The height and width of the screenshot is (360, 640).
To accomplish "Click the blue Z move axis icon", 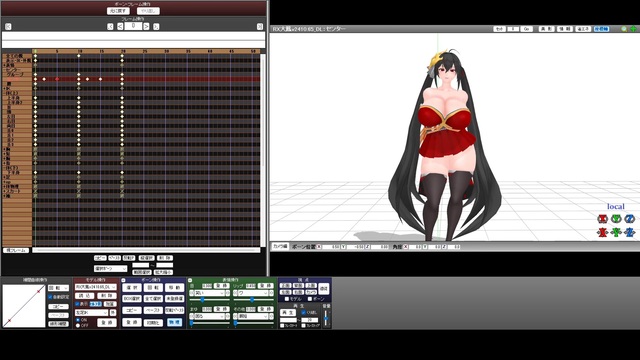I will [x=629, y=233].
